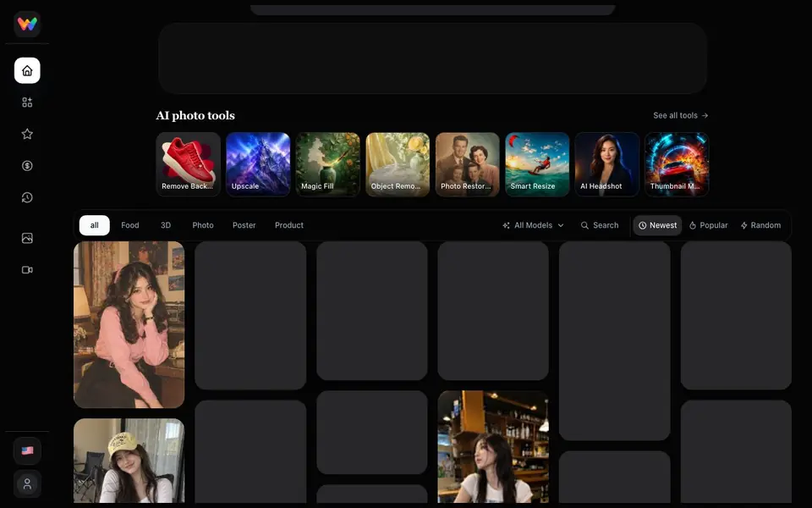Select the Poster category tab

[244, 225]
